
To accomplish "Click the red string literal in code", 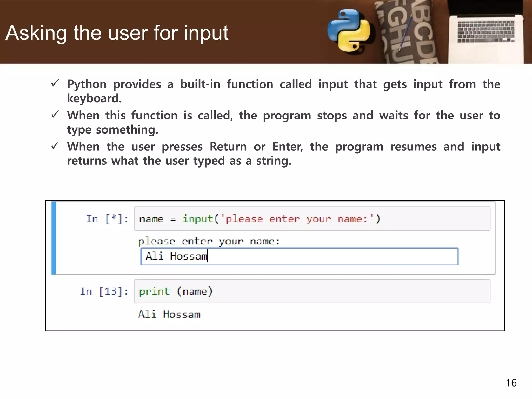I will (x=296, y=219).
